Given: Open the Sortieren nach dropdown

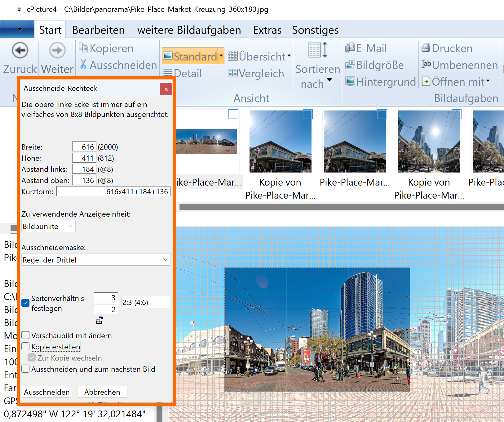Looking at the screenshot, I should tap(317, 76).
